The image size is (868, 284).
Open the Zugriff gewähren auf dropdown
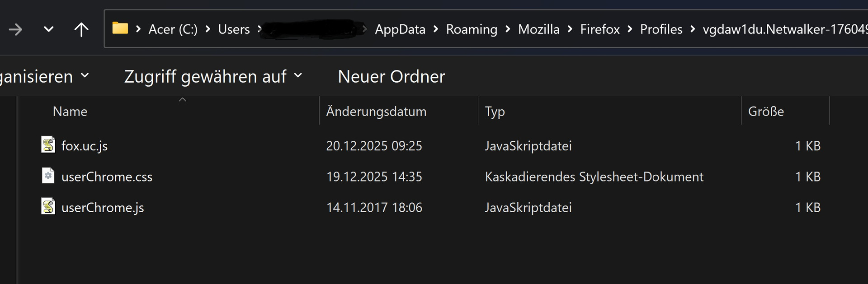point(213,76)
